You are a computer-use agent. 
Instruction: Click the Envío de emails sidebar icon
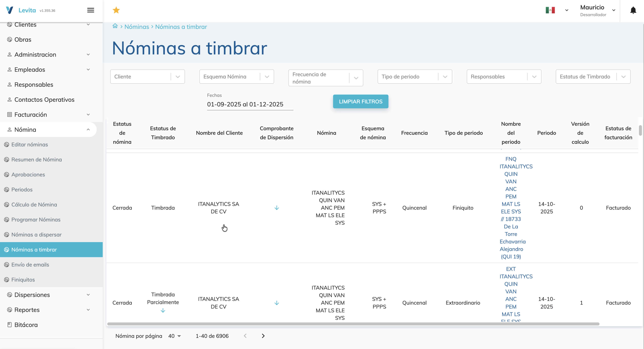(7, 264)
